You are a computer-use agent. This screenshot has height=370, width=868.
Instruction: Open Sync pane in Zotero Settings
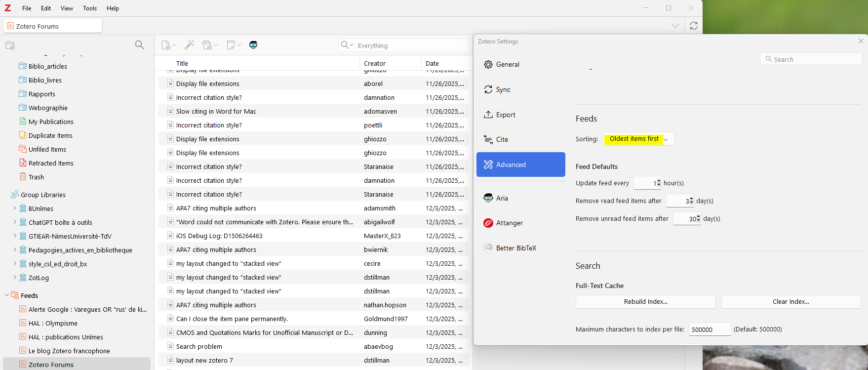click(521, 89)
